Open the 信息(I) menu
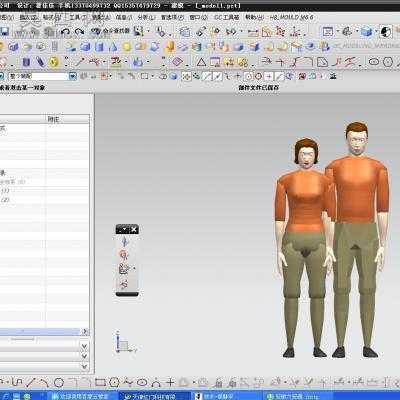 point(124,17)
